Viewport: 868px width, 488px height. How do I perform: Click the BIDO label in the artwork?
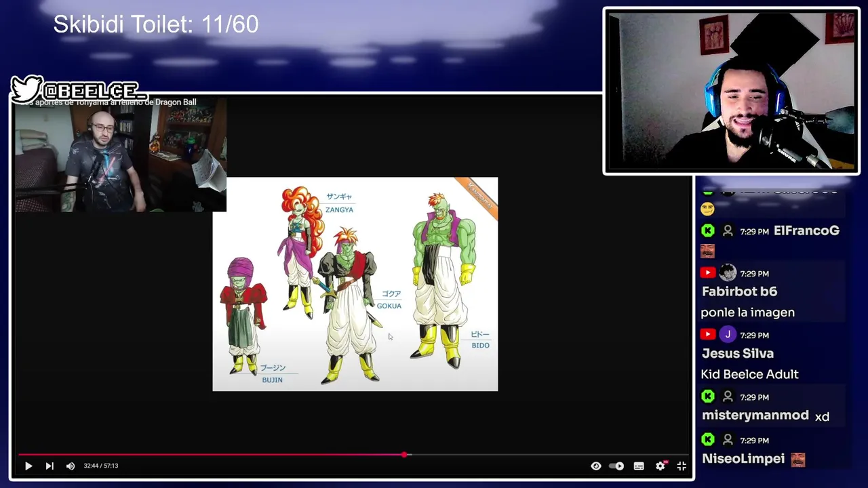coord(481,345)
